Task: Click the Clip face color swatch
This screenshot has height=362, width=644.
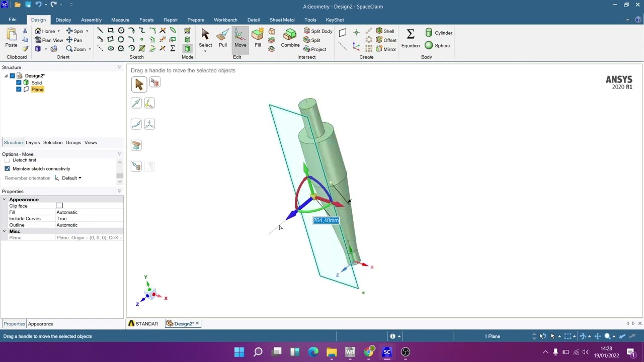Action: (59, 206)
